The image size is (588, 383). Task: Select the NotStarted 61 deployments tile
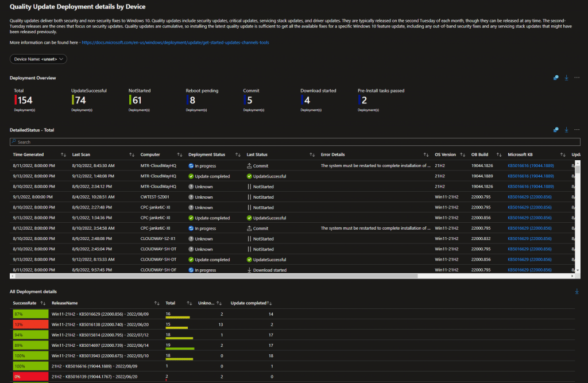140,100
